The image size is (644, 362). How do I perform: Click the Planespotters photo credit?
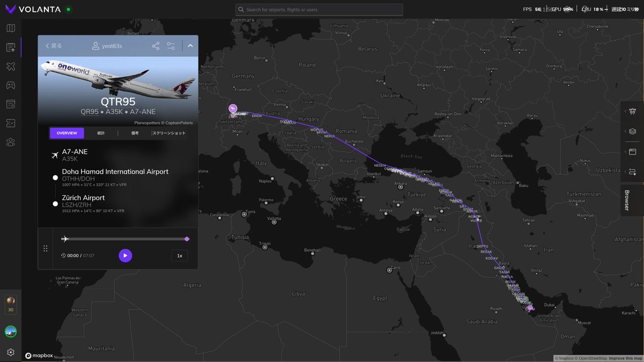(x=163, y=122)
